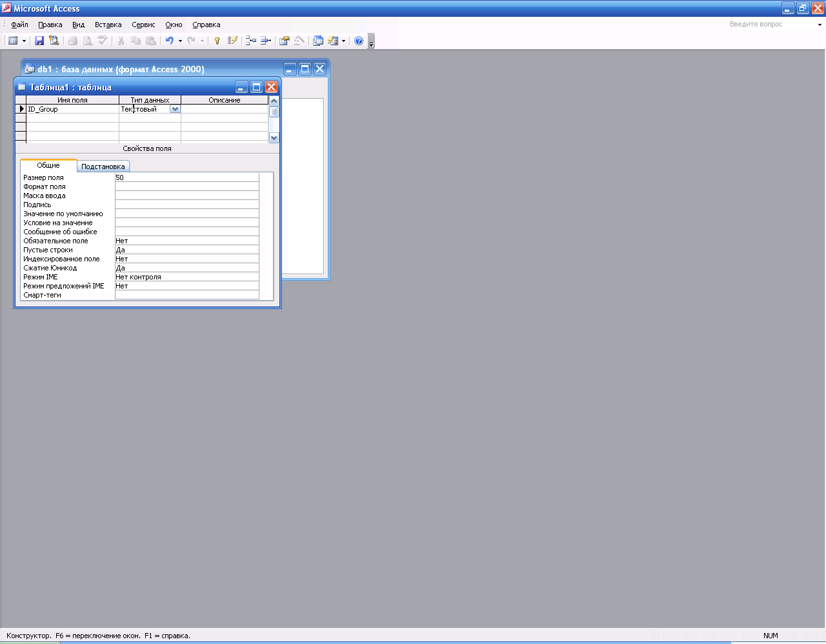This screenshot has width=826, height=644.
Task: Click the Spelling check icon
Action: (103, 41)
